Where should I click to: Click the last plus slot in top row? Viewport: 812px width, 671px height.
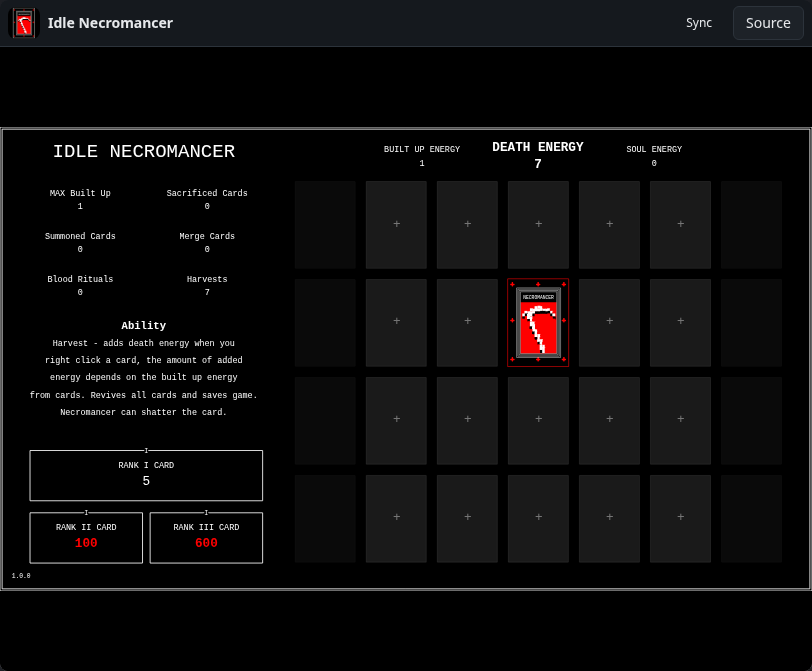680,225
